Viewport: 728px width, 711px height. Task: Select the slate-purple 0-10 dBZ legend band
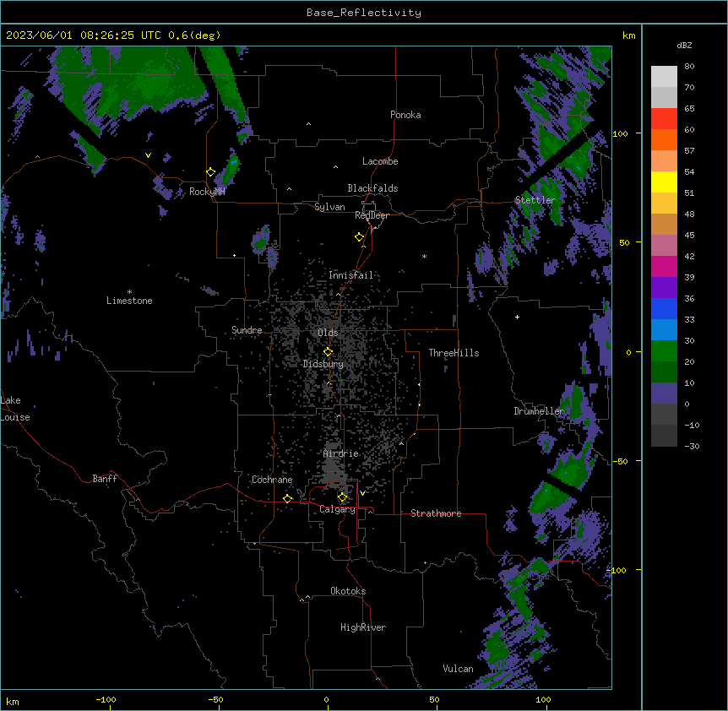click(x=664, y=393)
